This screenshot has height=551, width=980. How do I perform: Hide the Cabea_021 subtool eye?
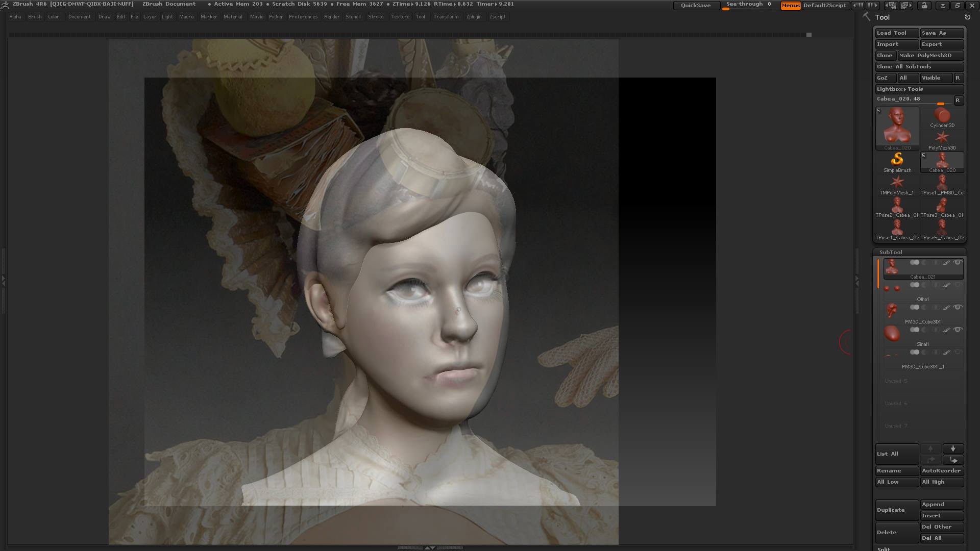click(x=958, y=263)
